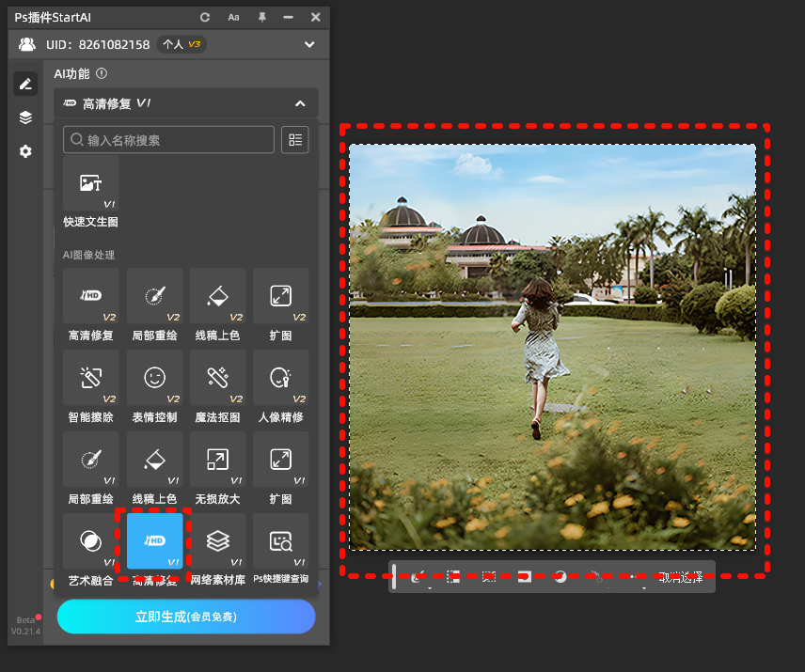Select the 魔法抠图 magic cutout tool
The width and height of the screenshot is (805, 672).
217,378
